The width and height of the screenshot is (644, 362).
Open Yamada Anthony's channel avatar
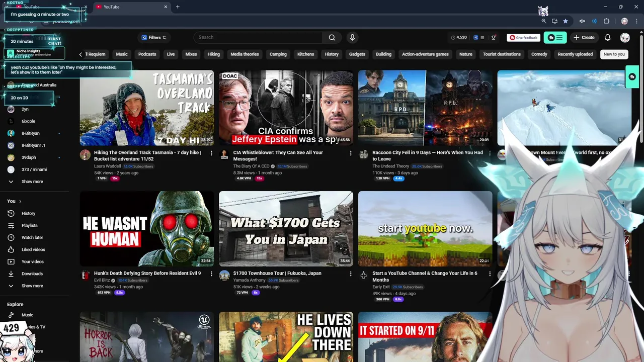point(224,275)
